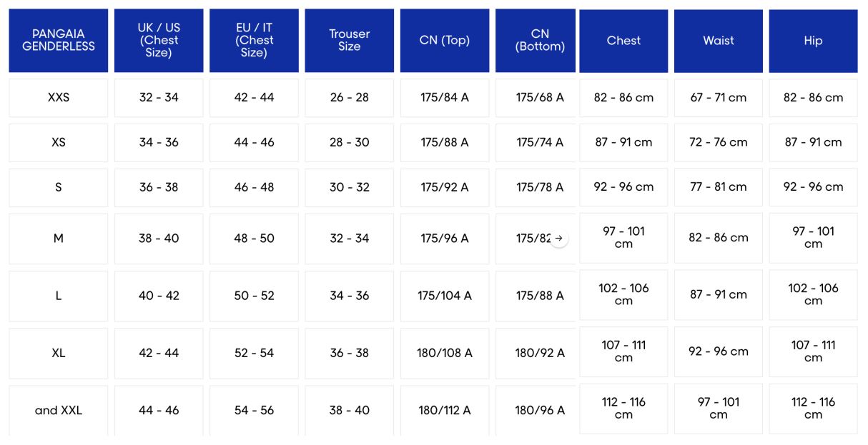Image resolution: width=868 pixels, height=445 pixels.
Task: Select the CN (Bottom) column header
Action: tap(540, 41)
